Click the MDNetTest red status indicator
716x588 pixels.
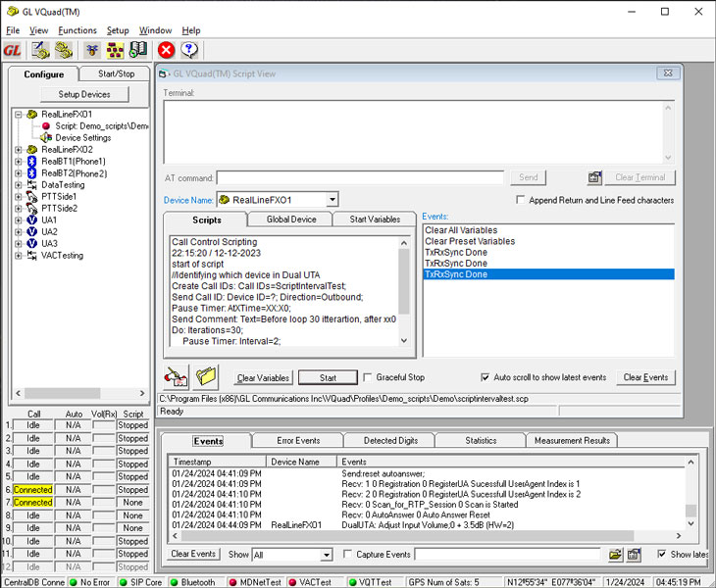click(232, 582)
